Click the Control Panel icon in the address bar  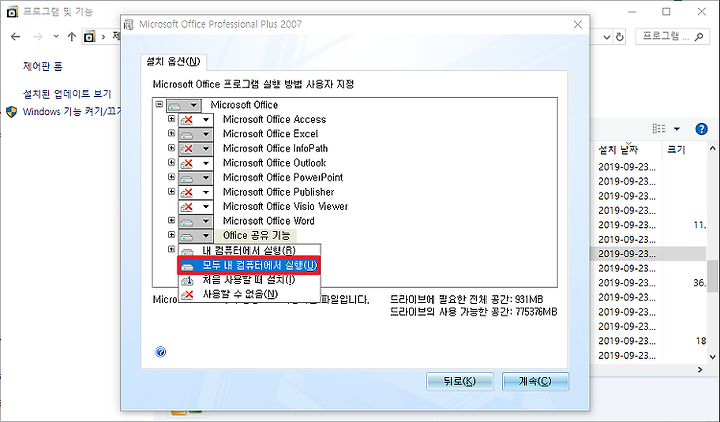point(90,36)
